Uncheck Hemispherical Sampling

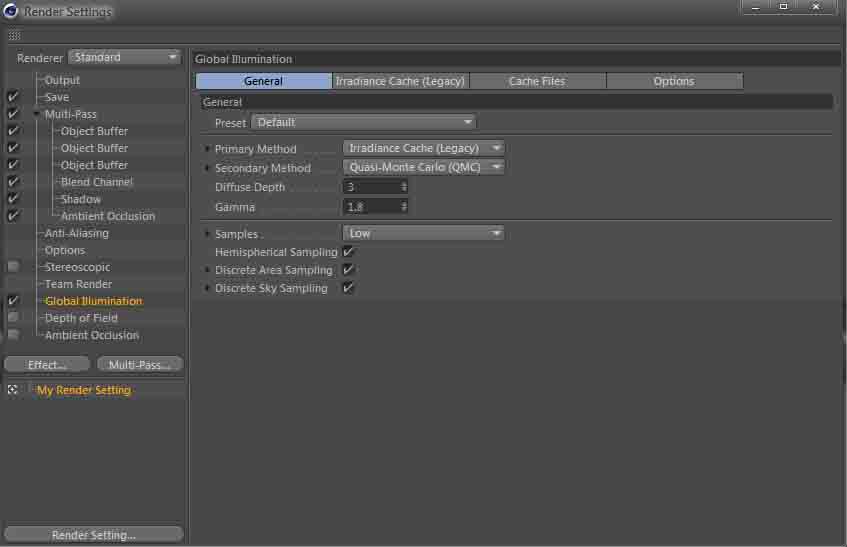click(x=348, y=251)
